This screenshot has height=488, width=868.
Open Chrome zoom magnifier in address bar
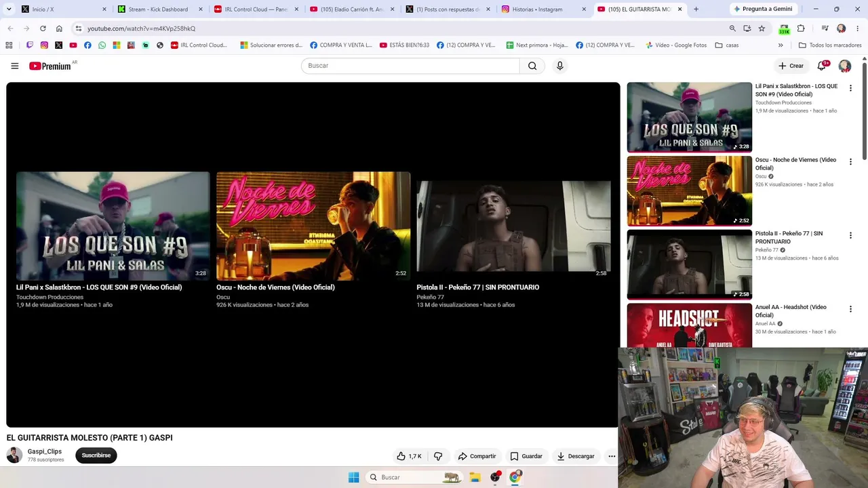tap(732, 28)
